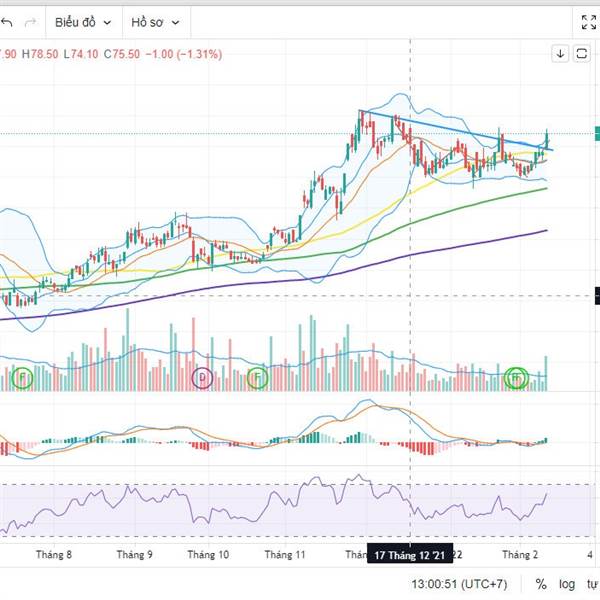
Task: Open timezone menu at 13:00:51 (UTC+7)
Action: pos(459,584)
